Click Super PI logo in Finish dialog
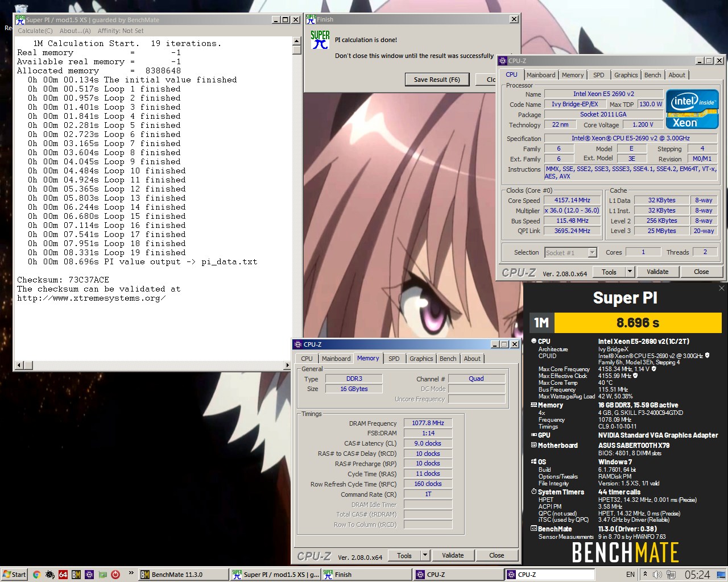The width and height of the screenshot is (728, 582). point(320,40)
